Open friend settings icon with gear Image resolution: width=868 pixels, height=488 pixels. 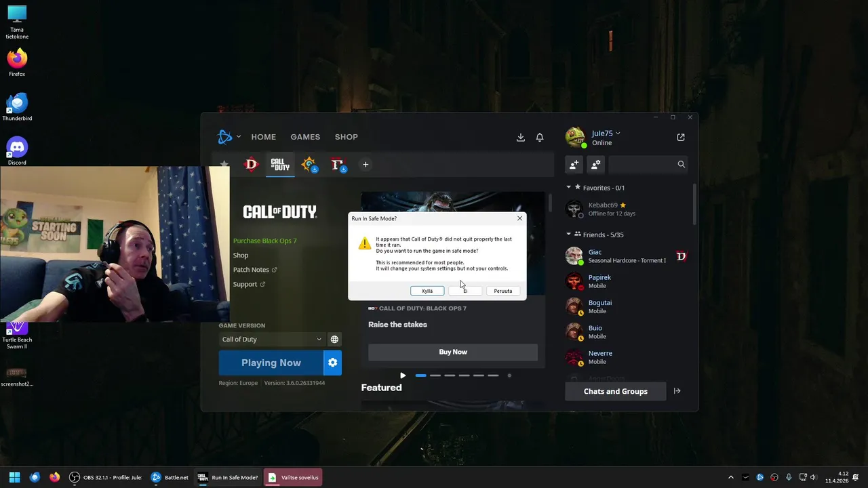click(x=595, y=164)
